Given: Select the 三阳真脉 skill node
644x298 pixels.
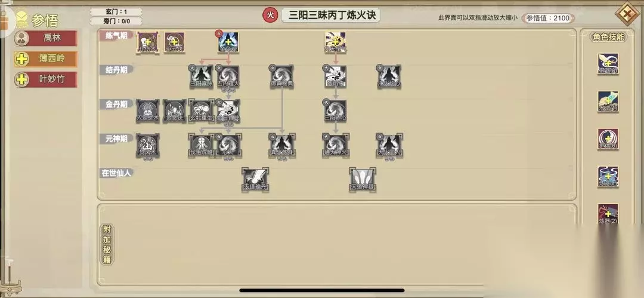Looking at the screenshot, I should (202, 76).
